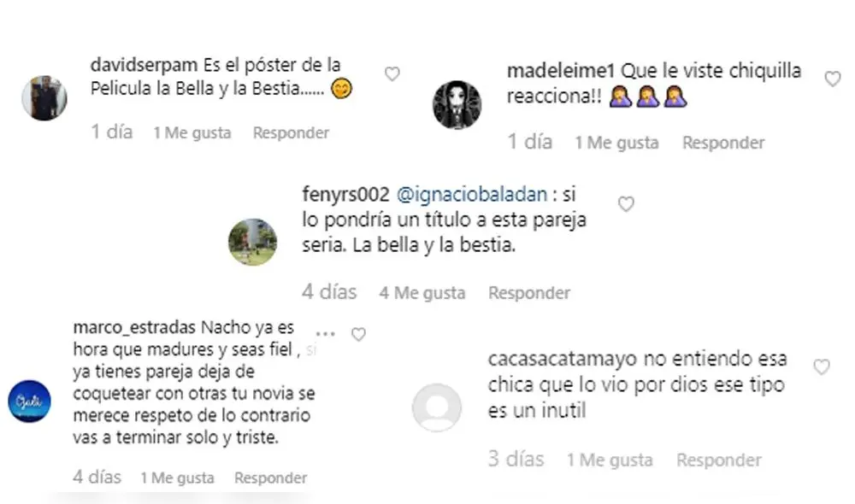Tap the heart on fenyrs002's comment

pyautogui.click(x=625, y=204)
